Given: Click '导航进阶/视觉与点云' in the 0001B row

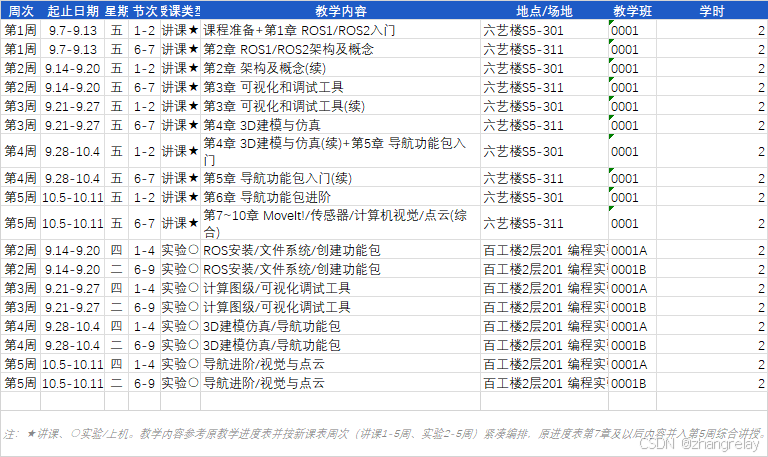Looking at the screenshot, I should click(340, 383).
